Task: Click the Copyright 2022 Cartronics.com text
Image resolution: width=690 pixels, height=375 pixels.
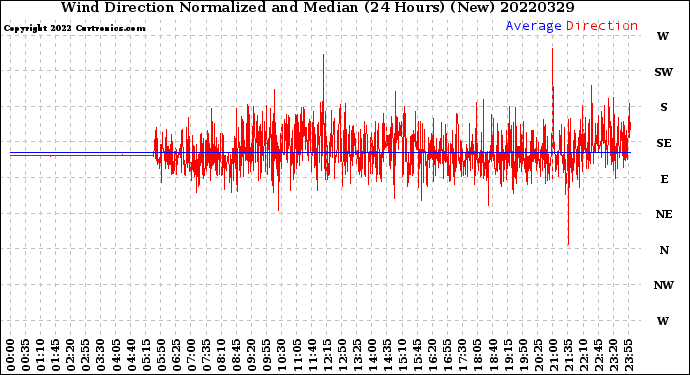Action: pyautogui.click(x=74, y=28)
